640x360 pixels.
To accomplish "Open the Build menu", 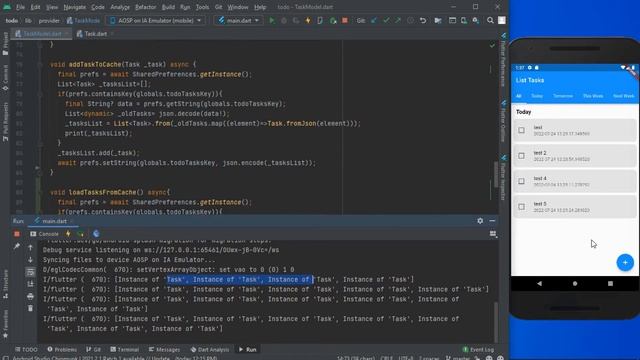I will point(168,7).
